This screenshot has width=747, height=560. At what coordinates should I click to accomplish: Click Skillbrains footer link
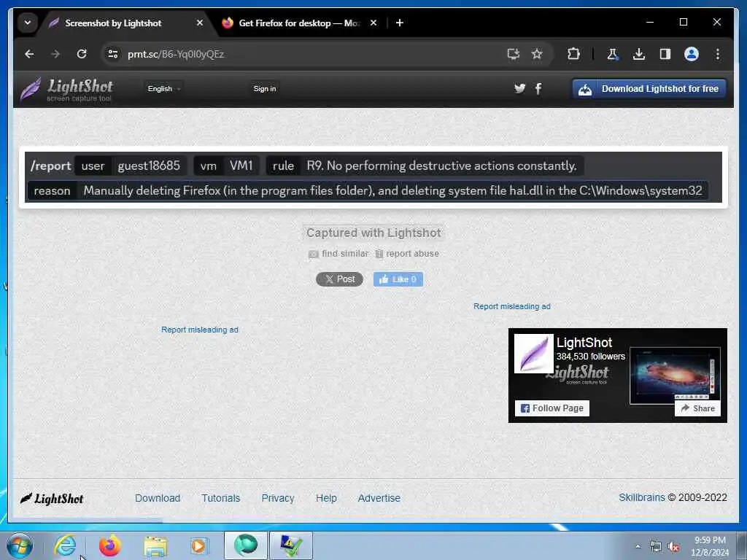641,497
